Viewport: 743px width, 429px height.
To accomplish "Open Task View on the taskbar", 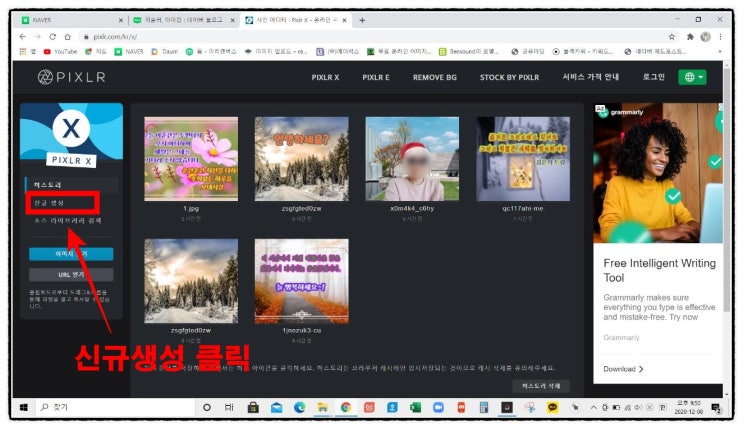I will 229,407.
